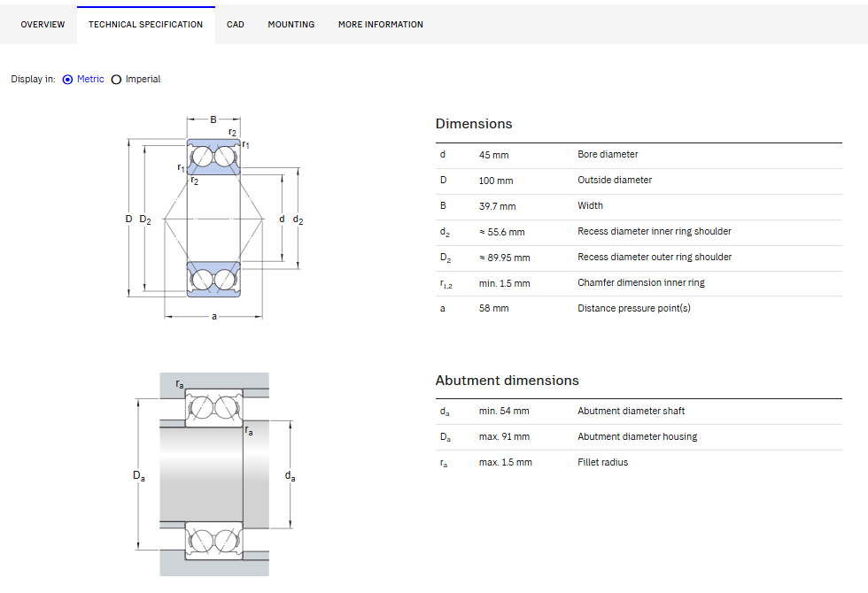Image resolution: width=868 pixels, height=593 pixels.
Task: Select the value ≈ 55.6 mm
Action: (x=502, y=232)
